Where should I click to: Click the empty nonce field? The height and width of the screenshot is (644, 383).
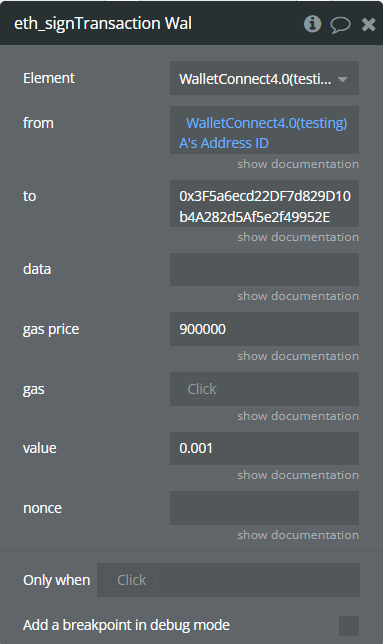pos(264,508)
